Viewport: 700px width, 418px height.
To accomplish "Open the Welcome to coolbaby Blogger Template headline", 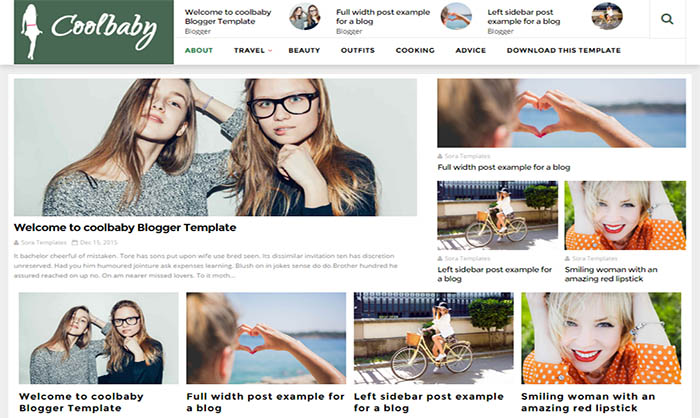I will tap(125, 227).
